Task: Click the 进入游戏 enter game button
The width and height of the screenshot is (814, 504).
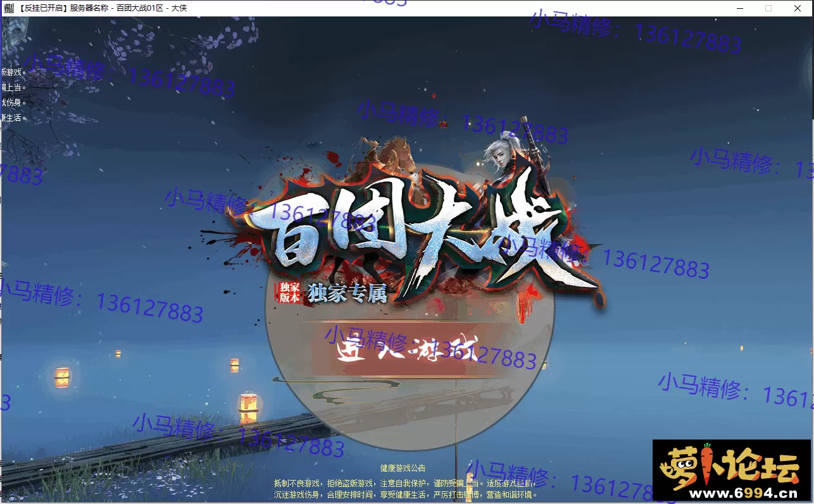Action: [407, 350]
